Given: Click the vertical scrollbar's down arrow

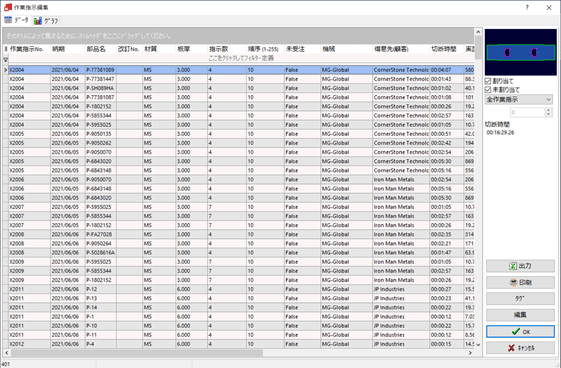Looking at the screenshot, I should 478,345.
